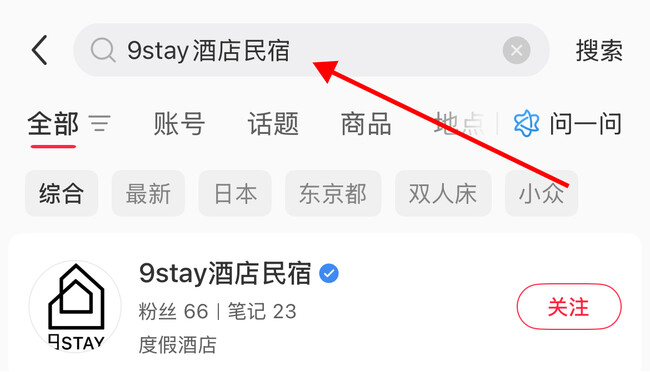This screenshot has height=372, width=650.
Task: Tap the blue 问一问 AI star icon
Action: 526,124
